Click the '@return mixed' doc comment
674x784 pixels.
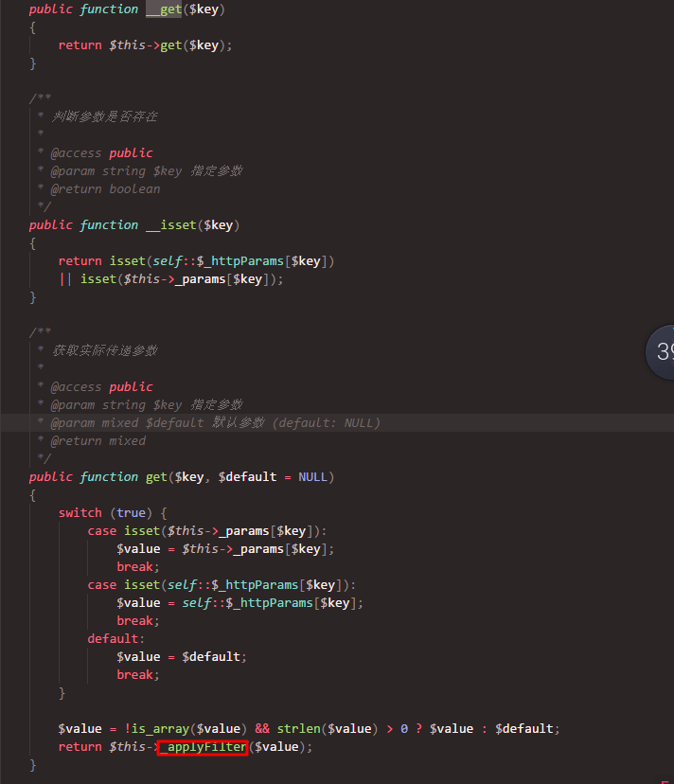98,441
